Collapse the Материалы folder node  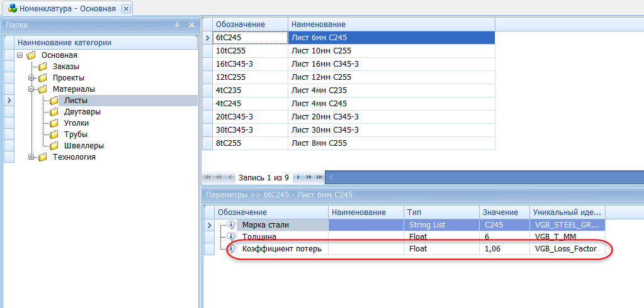tap(31, 89)
